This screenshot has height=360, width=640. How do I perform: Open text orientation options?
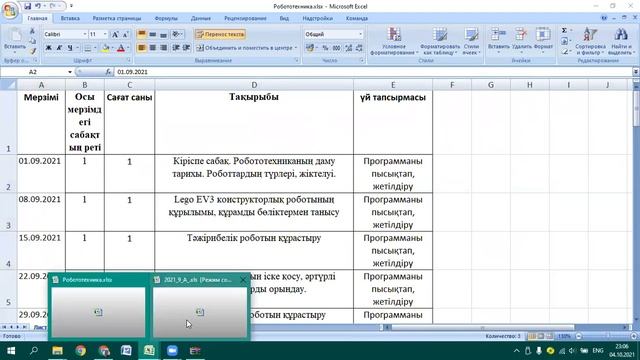coord(177,34)
